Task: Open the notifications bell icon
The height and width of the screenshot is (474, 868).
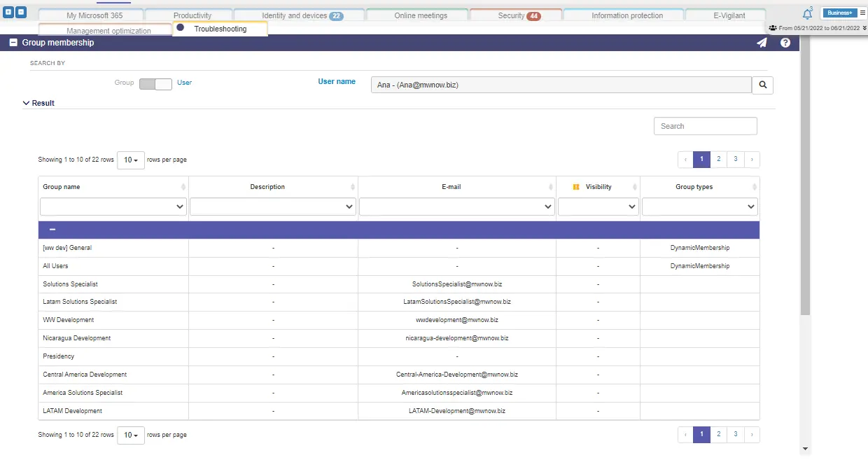Action: click(x=807, y=13)
